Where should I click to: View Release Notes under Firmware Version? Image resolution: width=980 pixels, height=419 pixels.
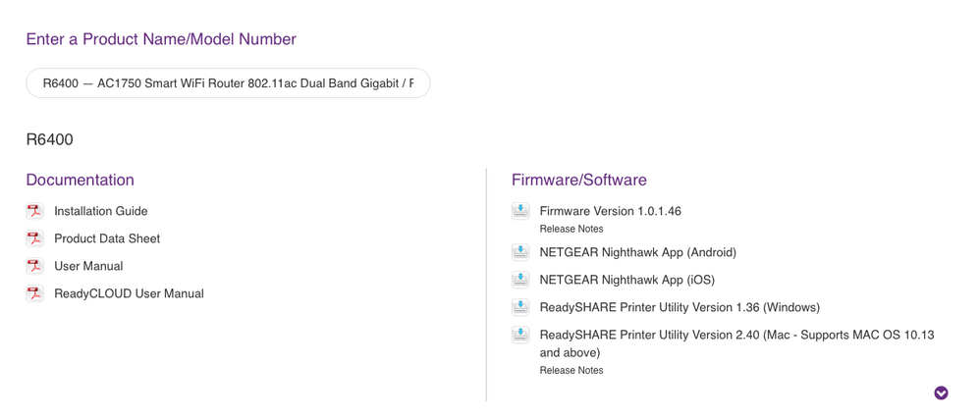[572, 229]
